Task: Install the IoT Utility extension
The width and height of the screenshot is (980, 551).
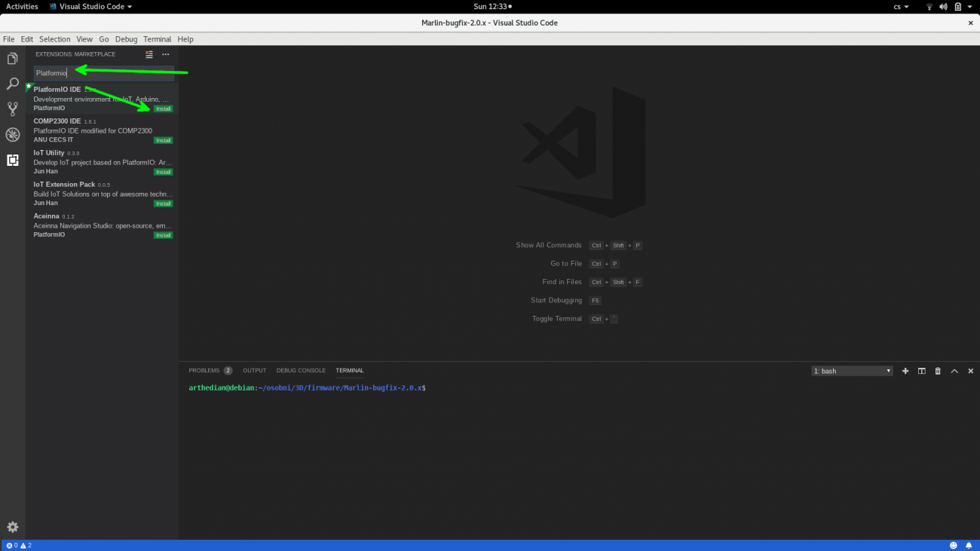Action: pyautogui.click(x=164, y=172)
